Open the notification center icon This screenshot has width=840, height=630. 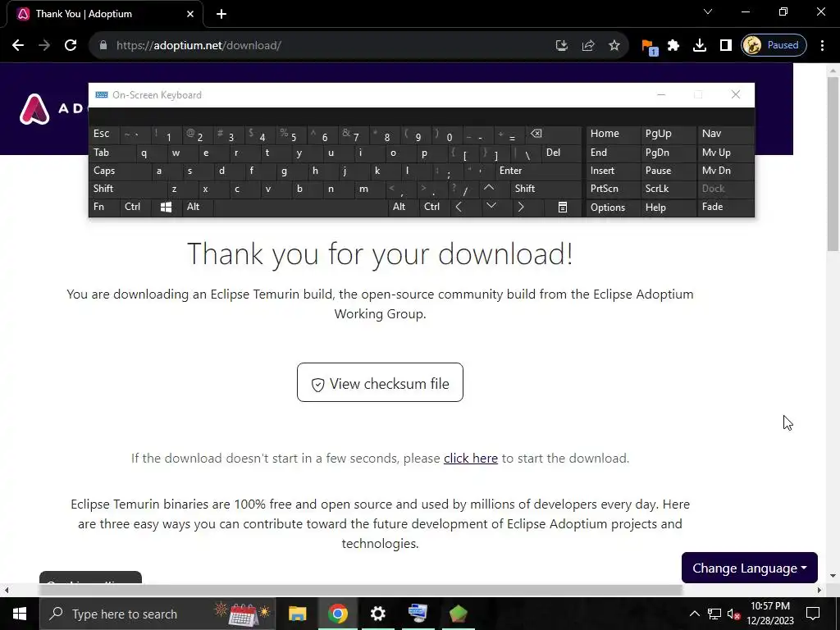813,614
